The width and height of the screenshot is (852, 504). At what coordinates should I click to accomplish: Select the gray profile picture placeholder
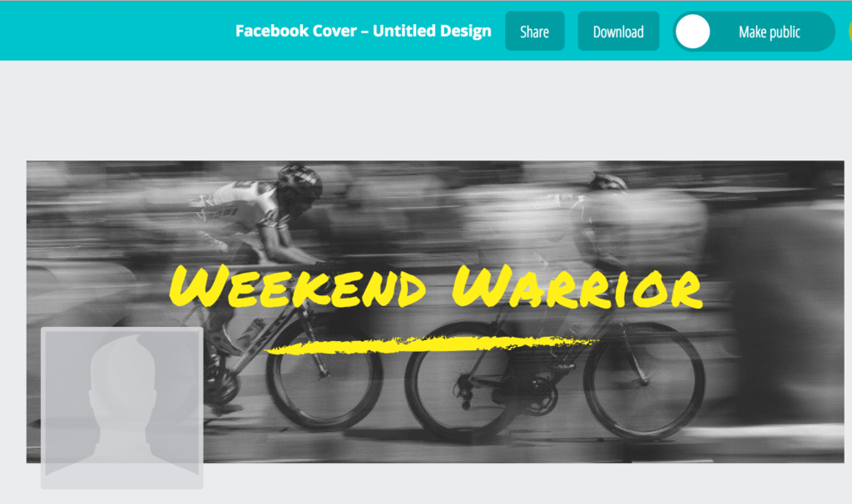coord(122,408)
